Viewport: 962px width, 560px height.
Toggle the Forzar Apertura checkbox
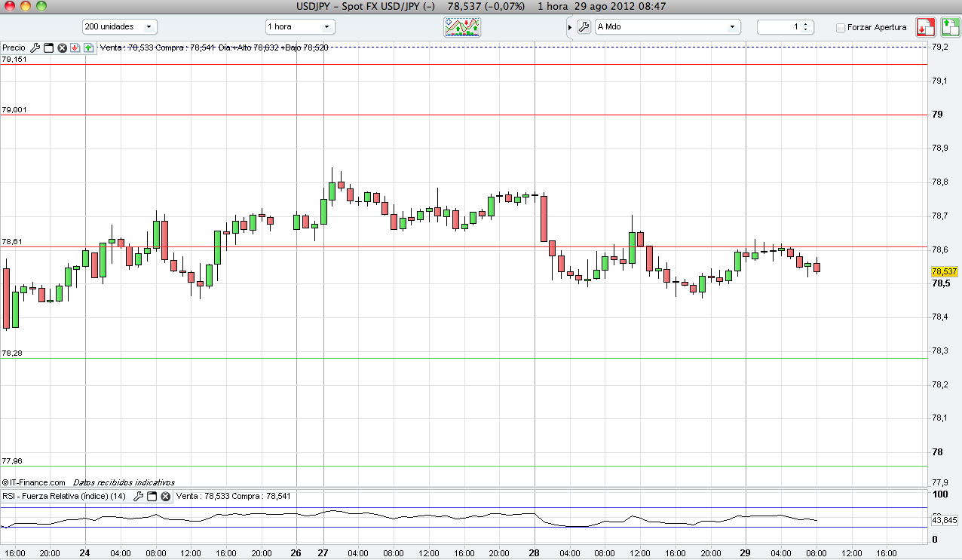point(841,27)
